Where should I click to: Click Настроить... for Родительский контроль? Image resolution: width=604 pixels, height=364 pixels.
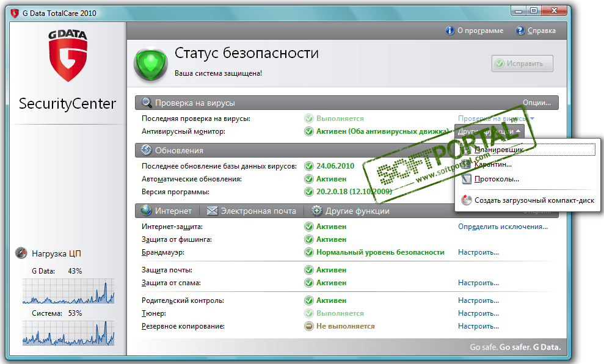coord(478,300)
